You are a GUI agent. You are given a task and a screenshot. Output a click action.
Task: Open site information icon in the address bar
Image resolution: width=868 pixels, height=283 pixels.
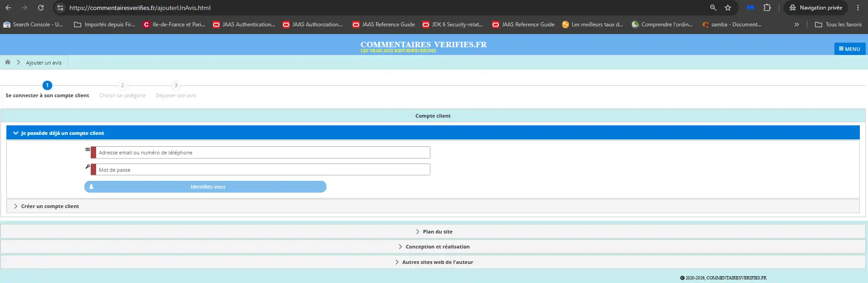(60, 8)
